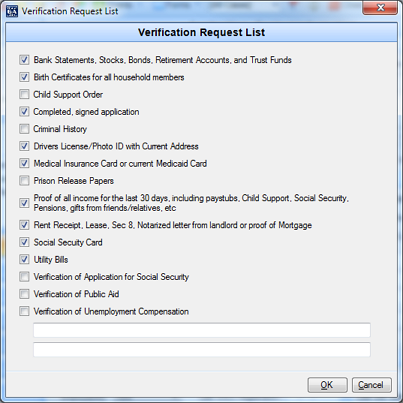This screenshot has height=403, width=403.
Task: Uncheck Birth Certificates for all household members
Action: 24,77
